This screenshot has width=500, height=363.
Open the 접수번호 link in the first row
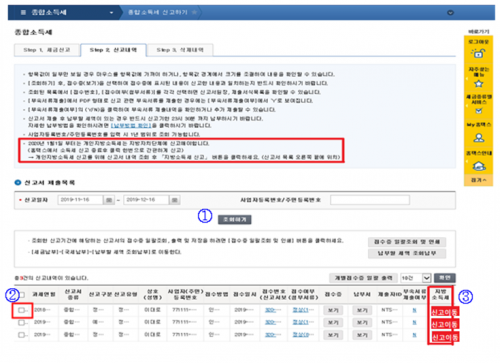(x=270, y=310)
